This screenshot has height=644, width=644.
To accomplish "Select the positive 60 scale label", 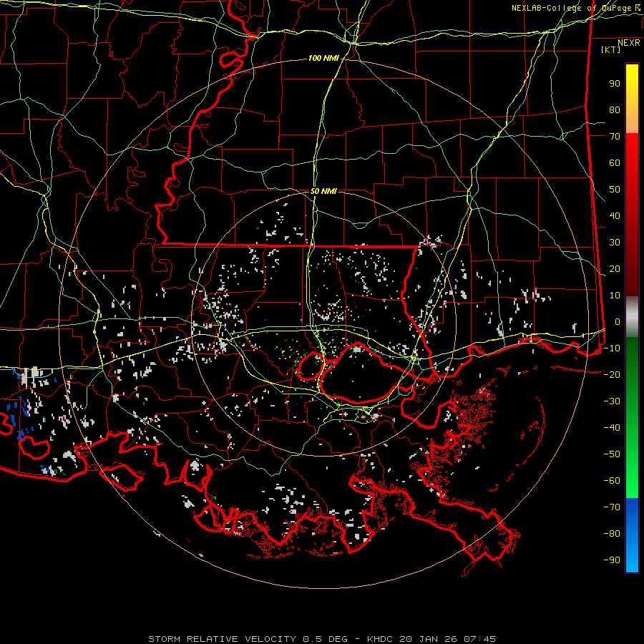I will [x=615, y=162].
